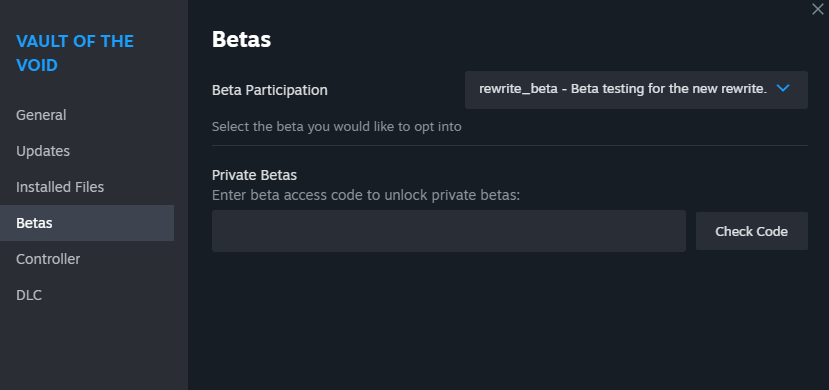Screen dimensions: 829x390
Task: Click the Betas page heading
Action: (241, 40)
